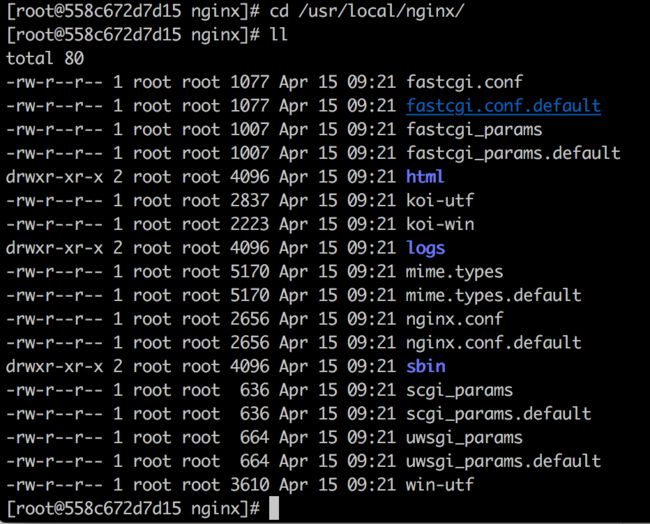Click the koi-win filename
This screenshot has width=650, height=524.
[x=440, y=224]
